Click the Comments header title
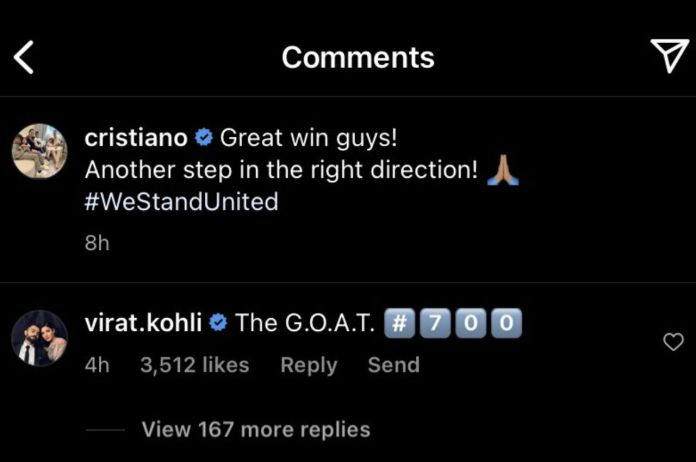This screenshot has width=696, height=462. pos(358,58)
